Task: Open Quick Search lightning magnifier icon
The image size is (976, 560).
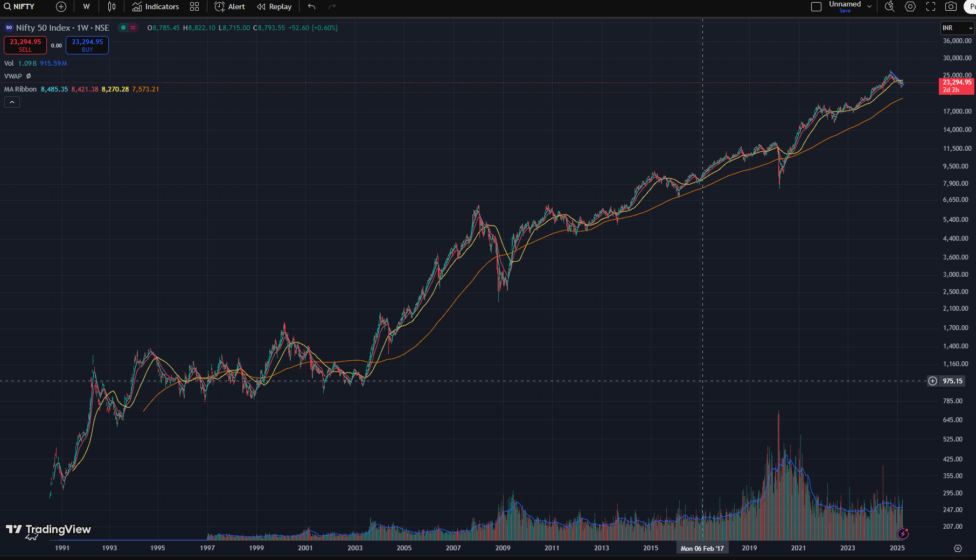Action: (x=889, y=6)
